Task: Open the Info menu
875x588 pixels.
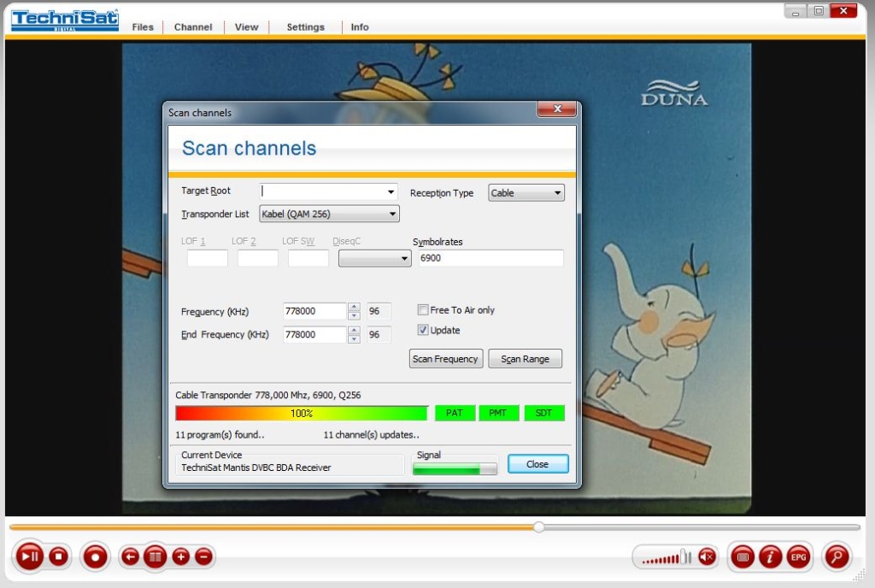Action: click(x=360, y=26)
